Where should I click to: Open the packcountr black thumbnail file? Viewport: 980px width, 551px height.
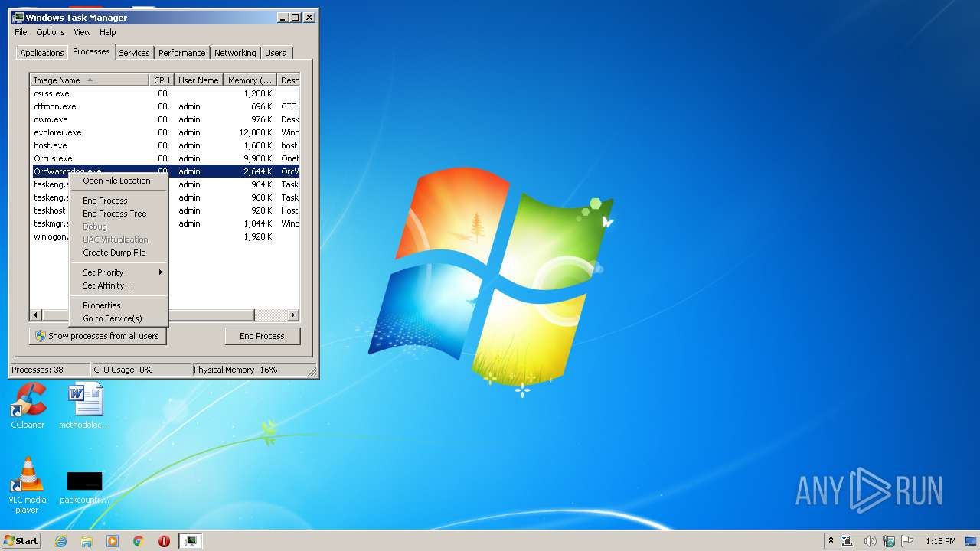pos(84,487)
